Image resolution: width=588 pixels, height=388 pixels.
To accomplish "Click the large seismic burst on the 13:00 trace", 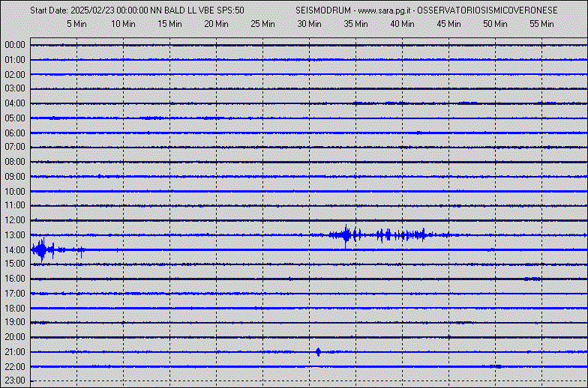I will point(346,235).
